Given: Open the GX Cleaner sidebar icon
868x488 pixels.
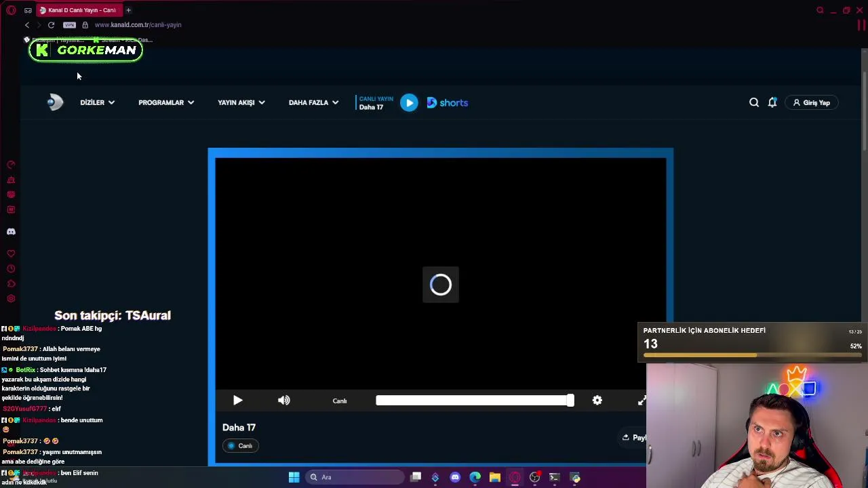Looking at the screenshot, I should [11, 180].
